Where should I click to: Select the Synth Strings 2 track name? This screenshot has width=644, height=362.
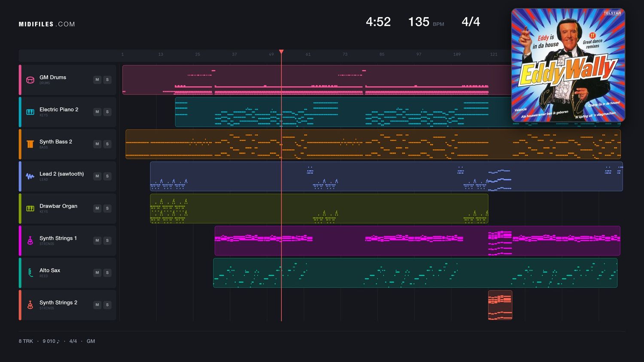[x=58, y=302]
